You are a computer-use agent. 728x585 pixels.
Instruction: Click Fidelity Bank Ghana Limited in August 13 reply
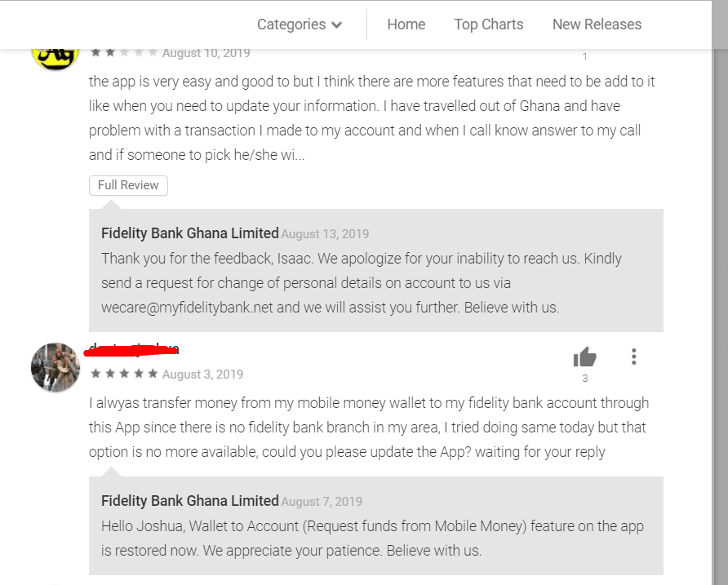[x=190, y=233]
